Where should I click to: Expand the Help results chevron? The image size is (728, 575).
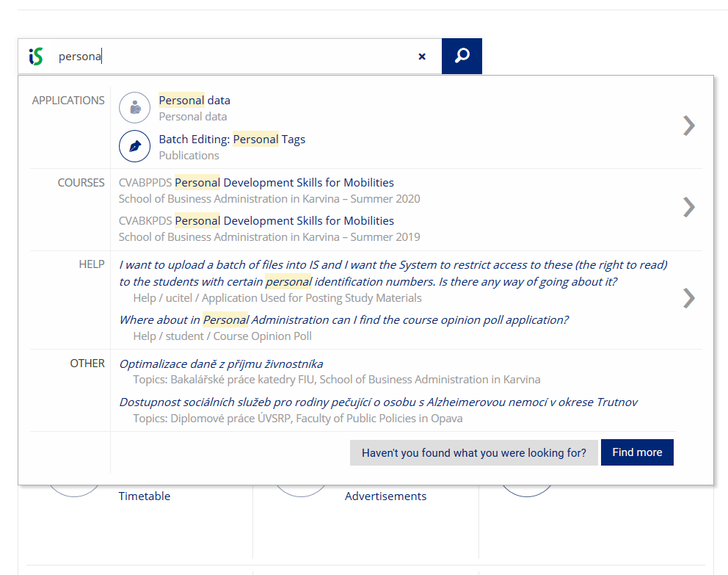coord(688,298)
